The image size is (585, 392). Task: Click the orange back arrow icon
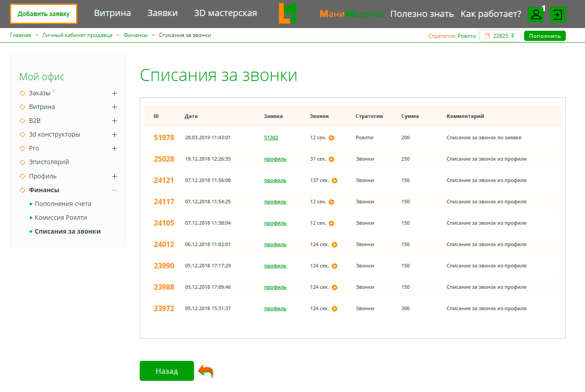206,371
